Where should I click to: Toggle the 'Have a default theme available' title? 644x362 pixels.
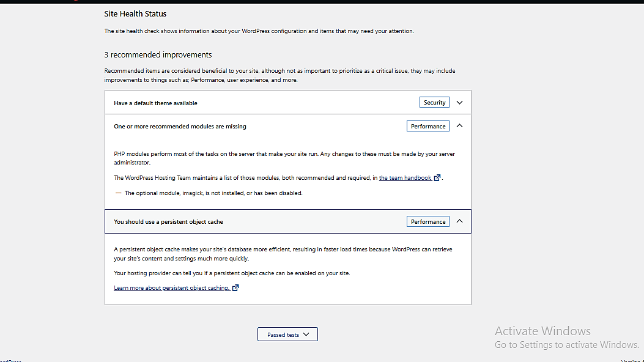pos(155,103)
